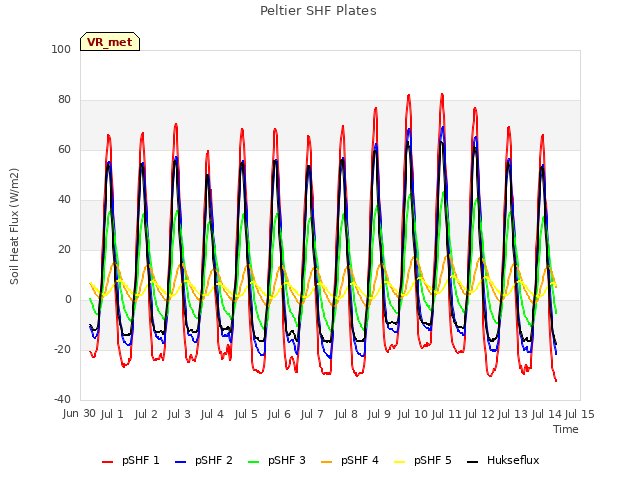This screenshot has height=480, width=640.
Task: Click the Jul 4 x-axis label
Action: click(x=212, y=414)
